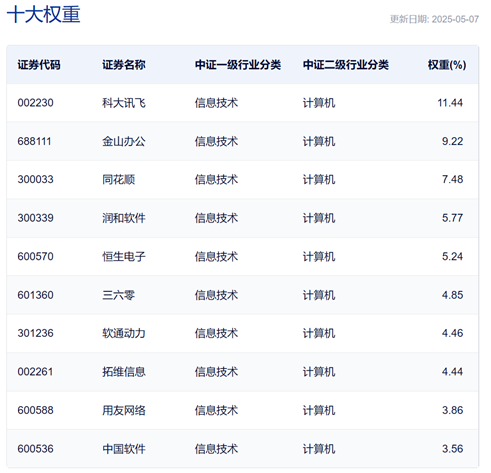Open the 中国软件 entry

tap(124, 449)
